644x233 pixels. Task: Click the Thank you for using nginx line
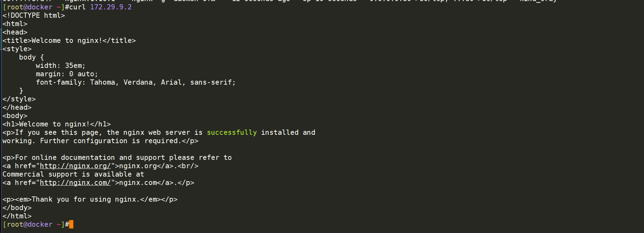tap(90, 200)
